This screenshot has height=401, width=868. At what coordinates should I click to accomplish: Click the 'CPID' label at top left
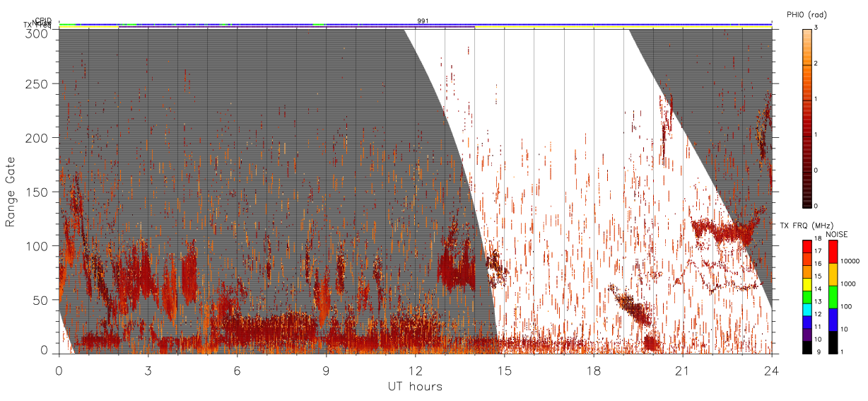pyautogui.click(x=43, y=21)
